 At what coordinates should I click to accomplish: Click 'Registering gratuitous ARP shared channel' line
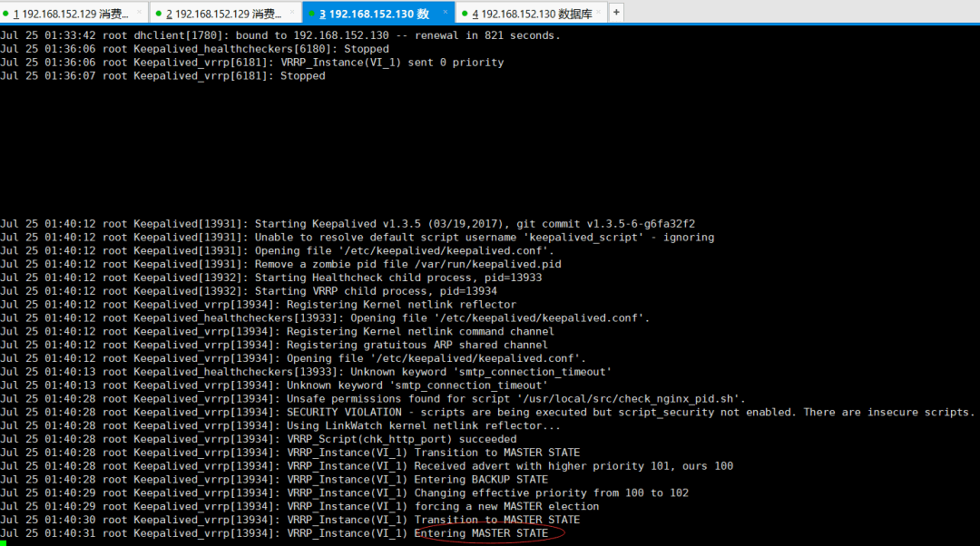pyautogui.click(x=274, y=345)
